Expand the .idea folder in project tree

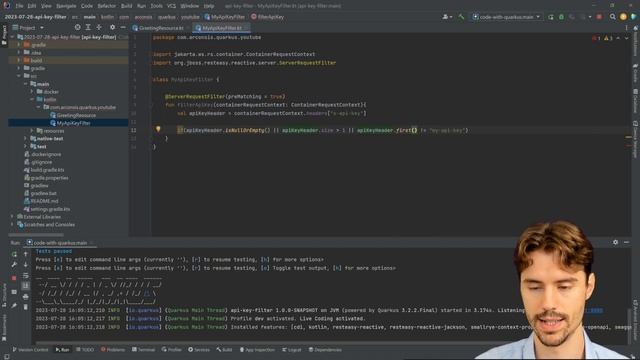(19, 52)
